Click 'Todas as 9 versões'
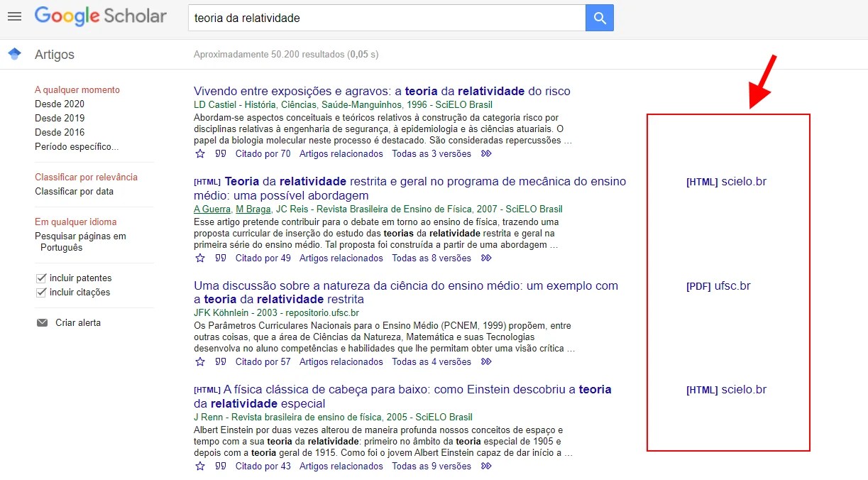 [432, 466]
